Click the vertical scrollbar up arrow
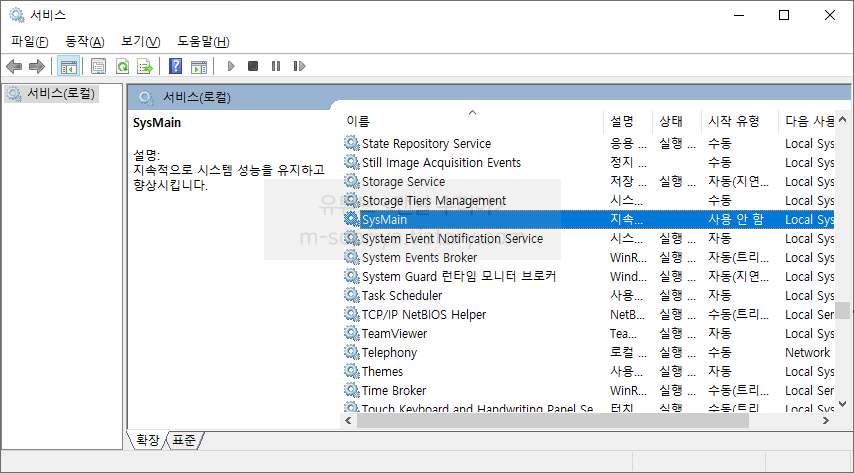The image size is (854, 473). coord(843,119)
